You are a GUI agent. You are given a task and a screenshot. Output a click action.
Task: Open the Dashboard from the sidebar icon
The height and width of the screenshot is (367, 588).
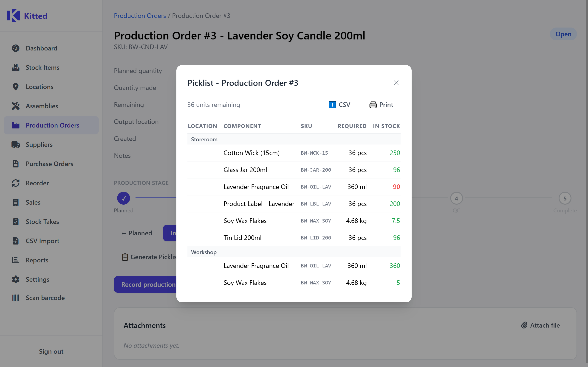(16, 48)
